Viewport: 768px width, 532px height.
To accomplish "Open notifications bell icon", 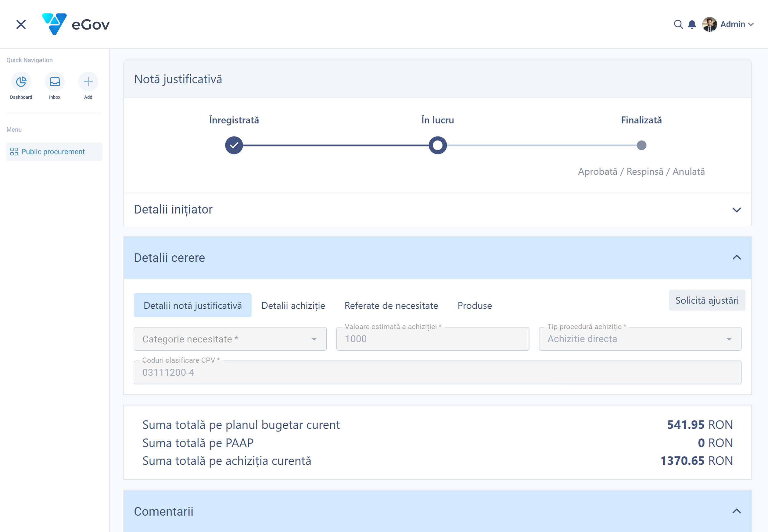I will (x=692, y=24).
